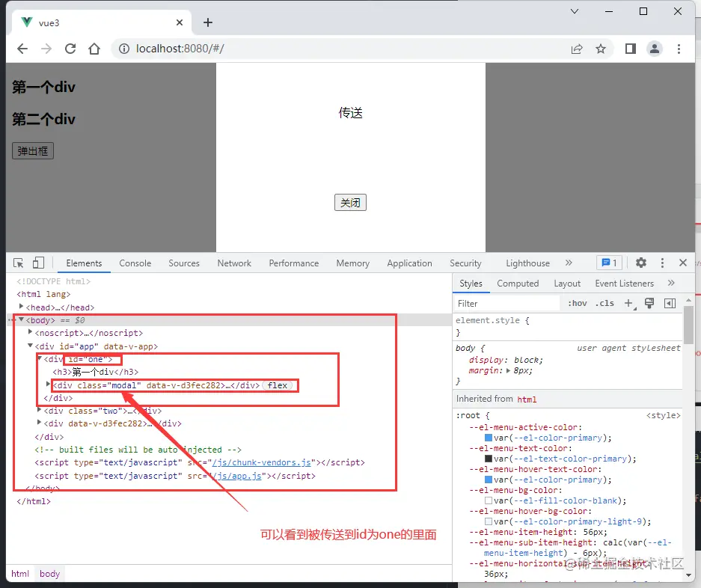The image size is (701, 588).
Task: Close the vue3 tab
Action: (180, 22)
